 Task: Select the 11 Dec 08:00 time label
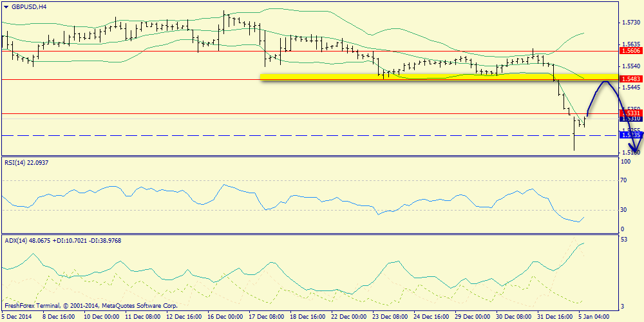click(142, 317)
